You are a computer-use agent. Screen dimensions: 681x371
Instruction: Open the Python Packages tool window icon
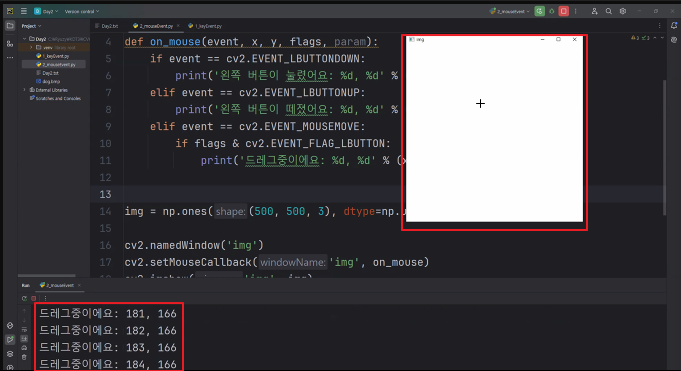click(10, 326)
